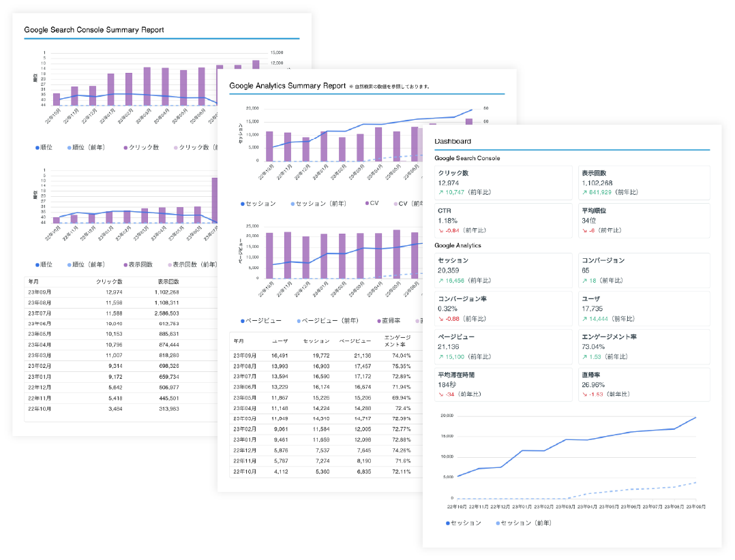Click the Google Search Console Summary Report title
Viewport: 735px width, 560px height.
point(94,30)
